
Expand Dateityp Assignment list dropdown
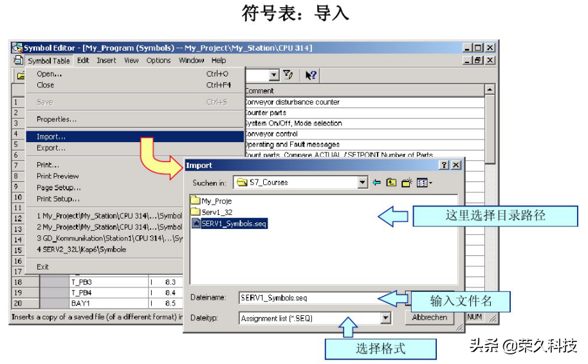pos(385,318)
